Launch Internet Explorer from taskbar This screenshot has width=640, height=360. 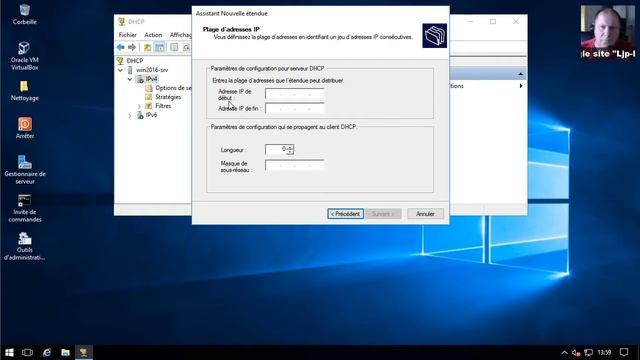(x=47, y=352)
